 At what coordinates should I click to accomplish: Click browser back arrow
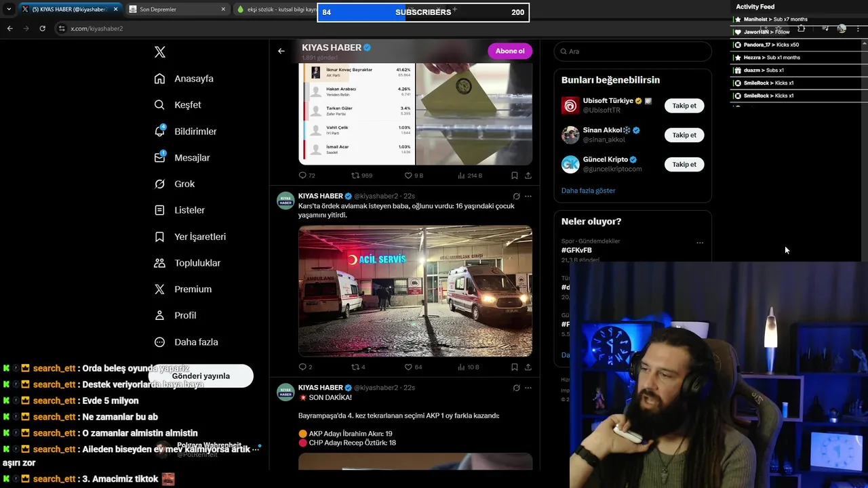click(9, 28)
